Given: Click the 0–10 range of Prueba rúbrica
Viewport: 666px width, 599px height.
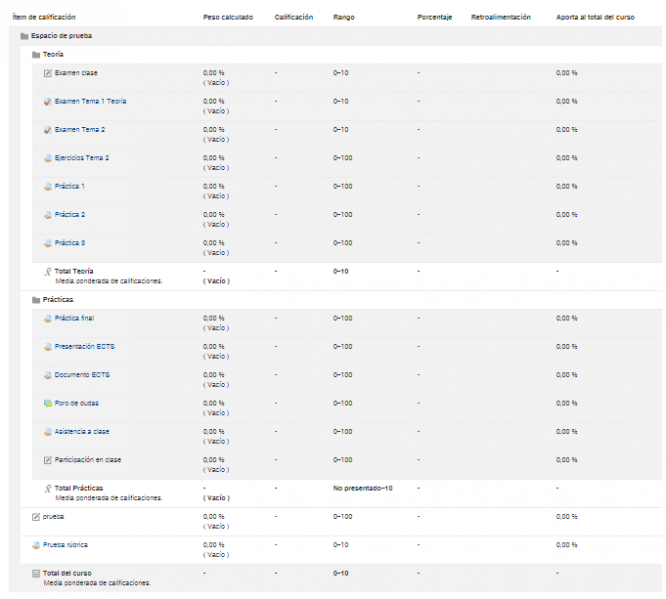Looking at the screenshot, I should pos(341,545).
